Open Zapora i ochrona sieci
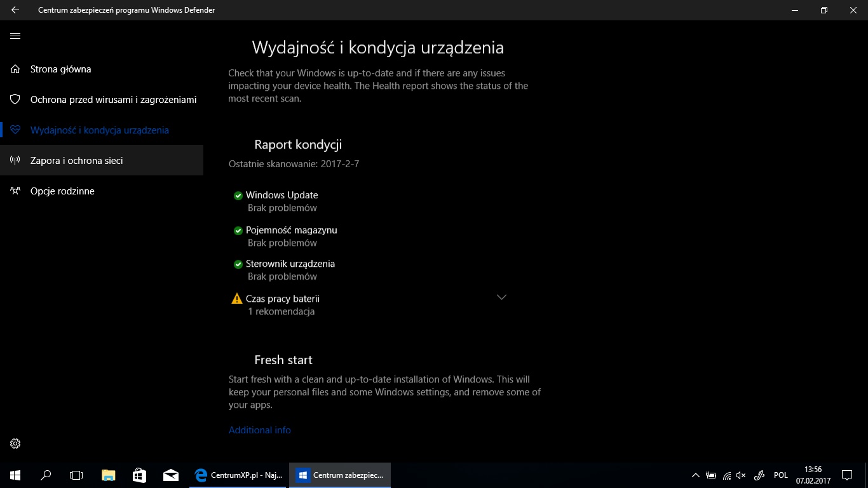This screenshot has height=488, width=868. point(102,161)
